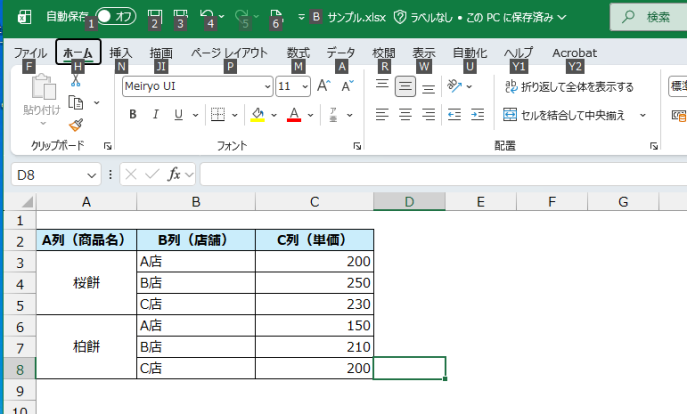Screen dimensions: 687x415
Task: Switch to the 数式 (Formulas) tab
Action: click(x=298, y=52)
